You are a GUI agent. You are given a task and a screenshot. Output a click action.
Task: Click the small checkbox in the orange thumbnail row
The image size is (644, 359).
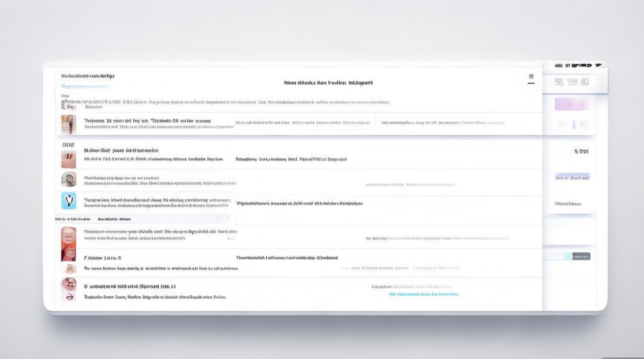click(x=231, y=237)
